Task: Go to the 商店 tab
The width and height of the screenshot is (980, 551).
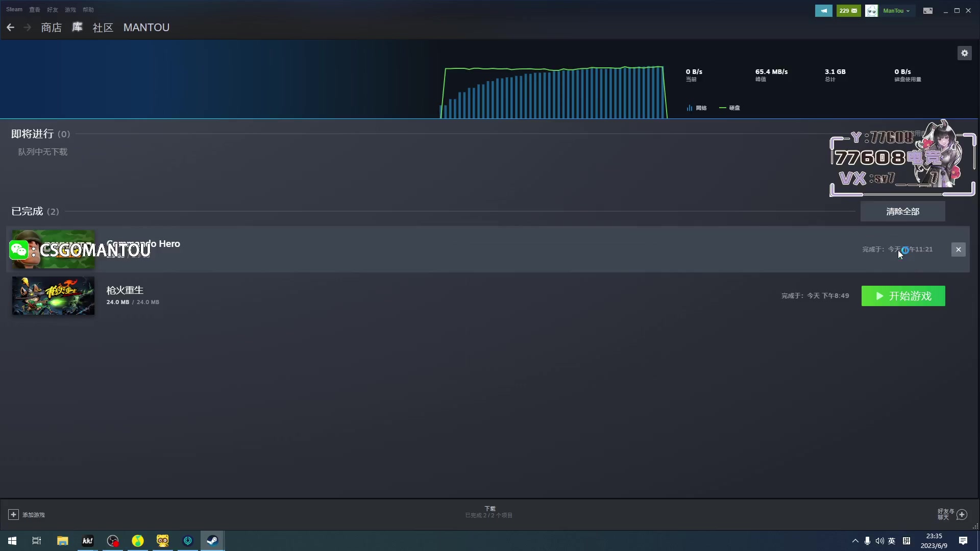Action: pos(51,28)
